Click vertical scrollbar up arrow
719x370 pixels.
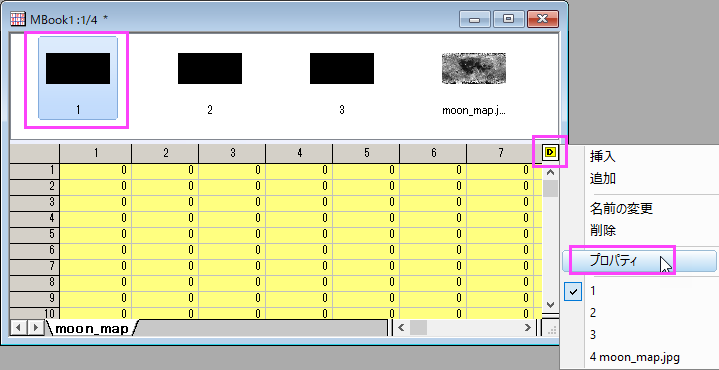[551, 173]
